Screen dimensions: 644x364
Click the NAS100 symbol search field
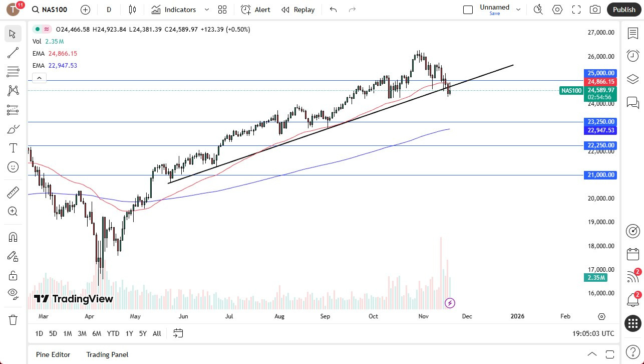point(54,9)
